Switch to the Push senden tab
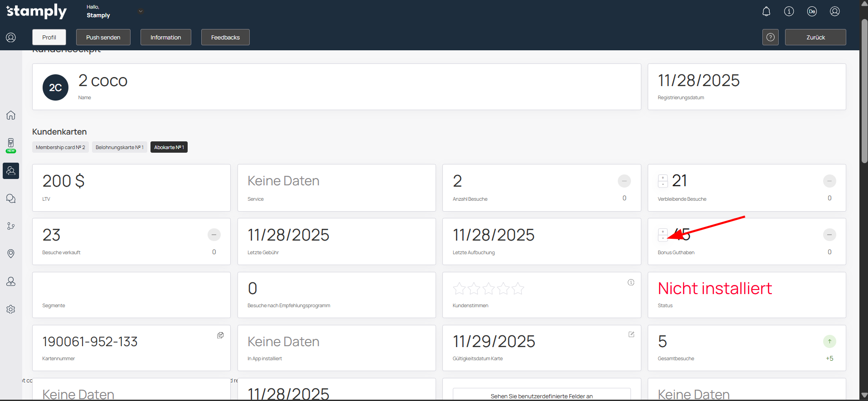The width and height of the screenshot is (868, 401). click(x=103, y=37)
